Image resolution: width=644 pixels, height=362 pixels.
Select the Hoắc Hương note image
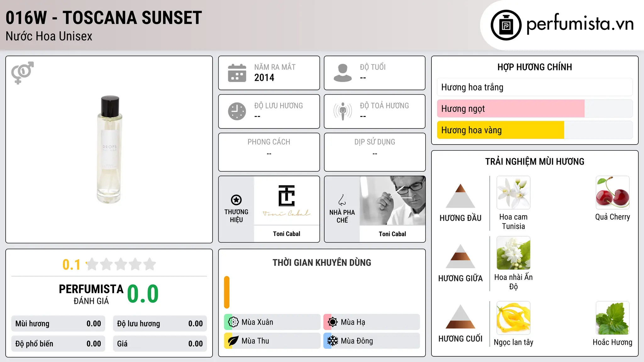coord(612,318)
